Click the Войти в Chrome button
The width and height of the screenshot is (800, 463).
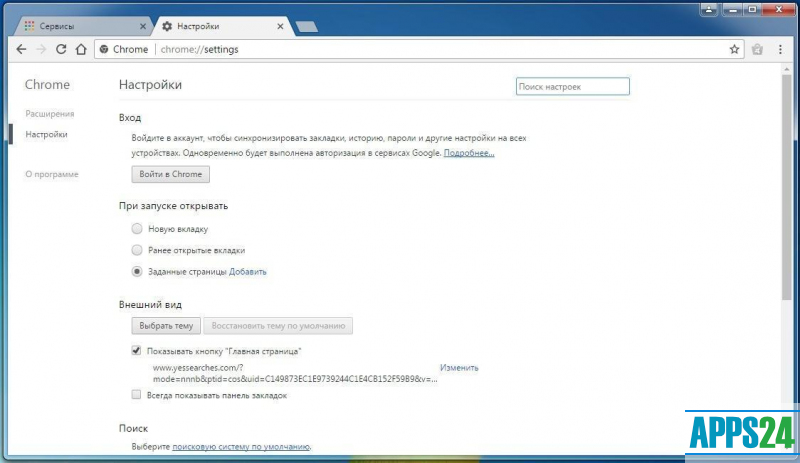[x=170, y=175]
